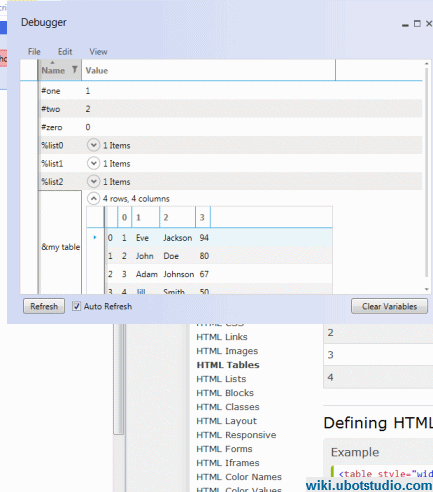This screenshot has height=492, width=433.
Task: Click the table cell containing Eve
Action: (142, 238)
